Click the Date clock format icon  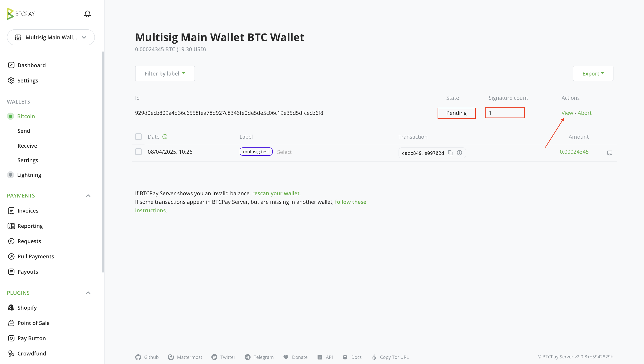(x=165, y=137)
